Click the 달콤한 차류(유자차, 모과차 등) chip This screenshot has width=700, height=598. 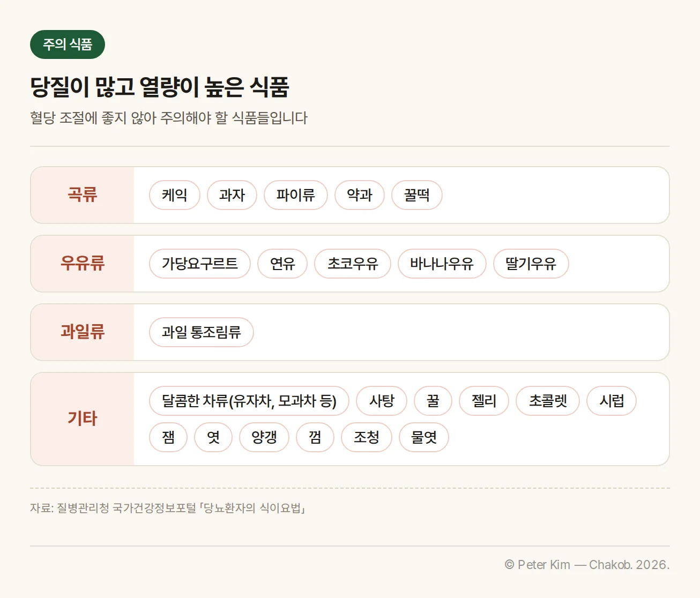click(249, 401)
